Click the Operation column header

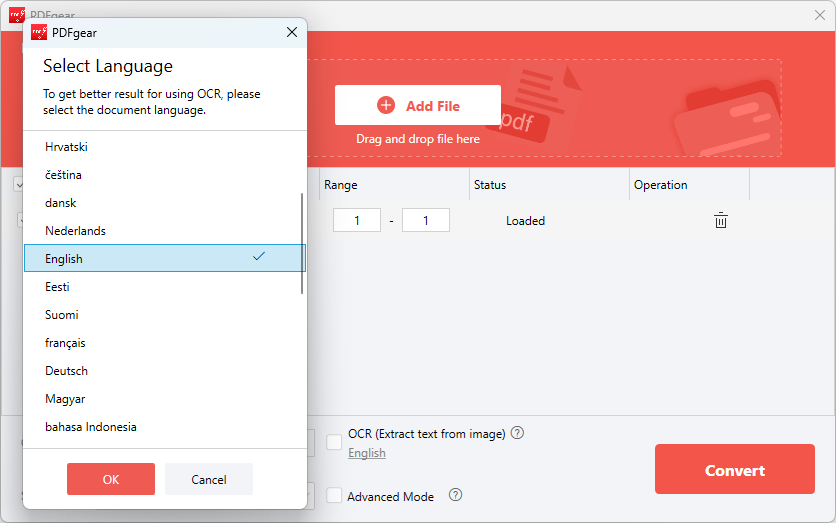(x=689, y=184)
